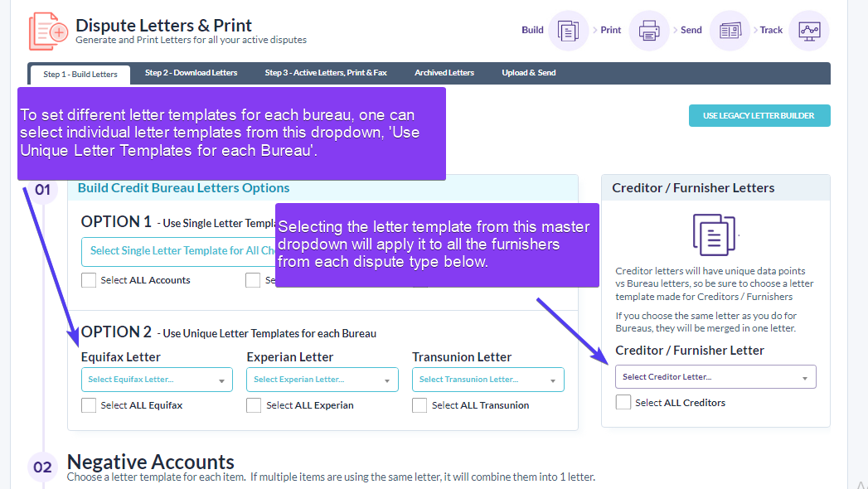
Task: Go to the Archived Letters tab
Action: coord(444,73)
